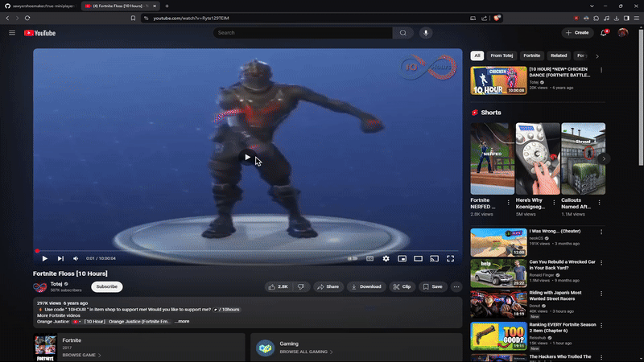
Task: Show more filter chips arrow
Action: point(597,56)
